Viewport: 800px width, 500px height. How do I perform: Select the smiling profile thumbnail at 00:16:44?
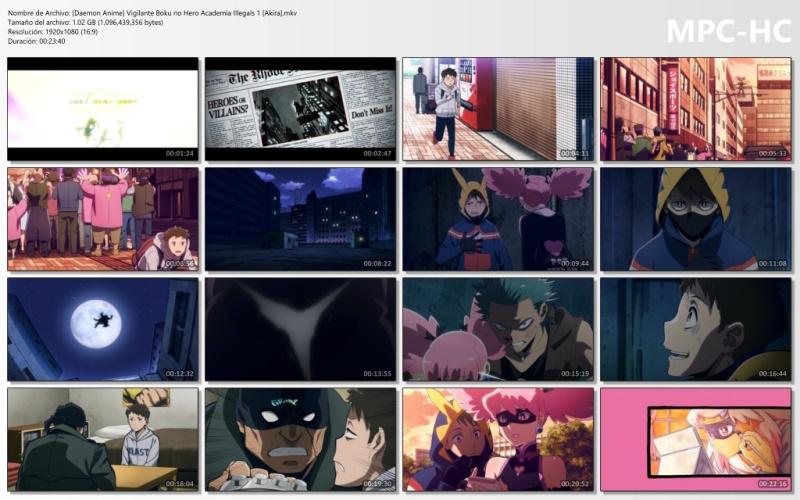coord(696,329)
